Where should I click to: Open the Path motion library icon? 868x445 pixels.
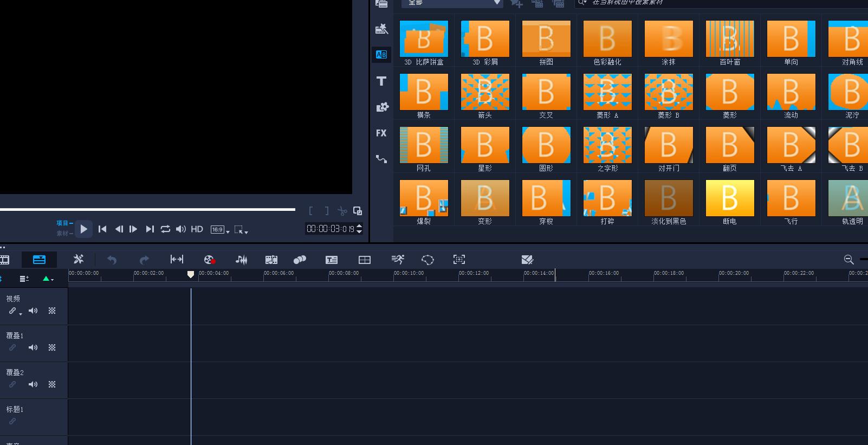point(381,159)
